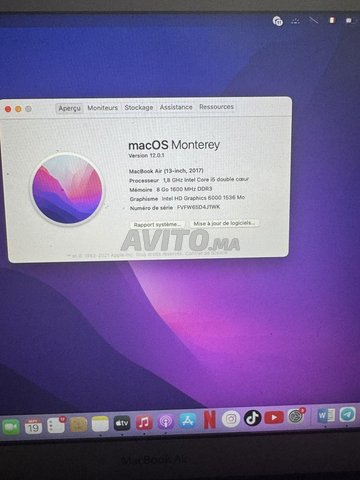Launch the Apple TV app
The image size is (360, 480).
(122, 423)
